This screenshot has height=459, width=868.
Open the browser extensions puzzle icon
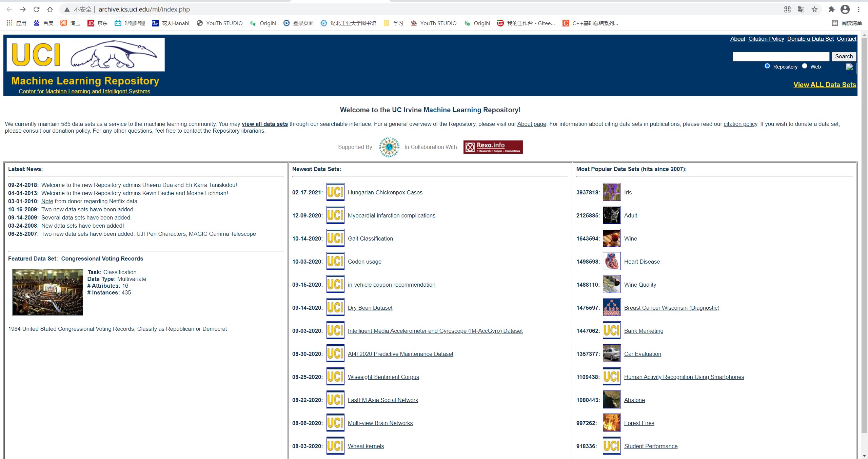coord(831,9)
